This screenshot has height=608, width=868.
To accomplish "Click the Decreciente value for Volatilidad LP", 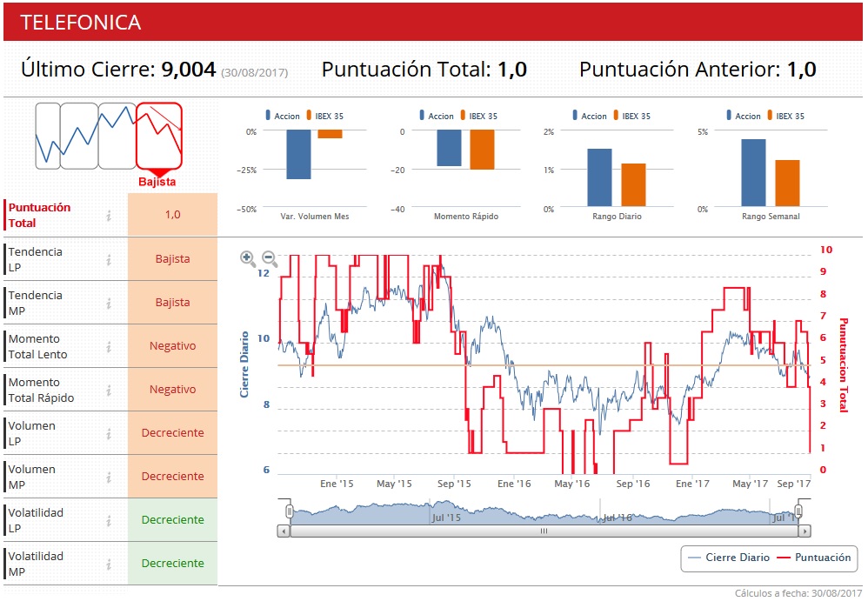I will pos(173,520).
